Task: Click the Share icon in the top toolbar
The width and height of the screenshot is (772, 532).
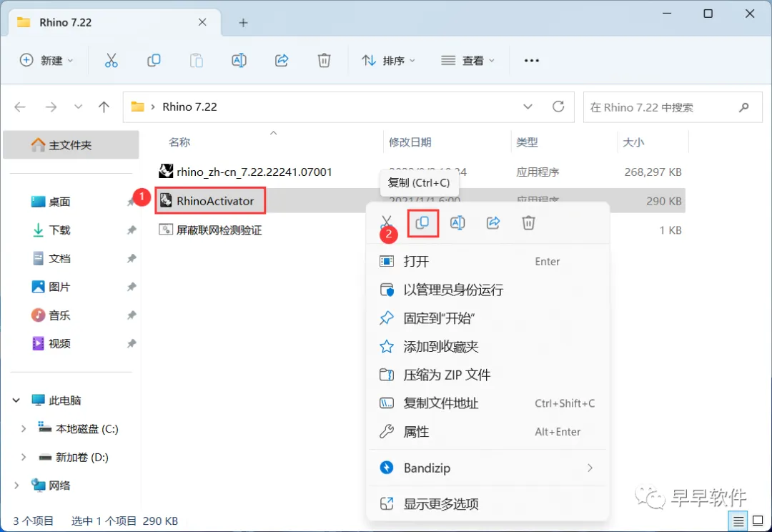Action: pos(282,61)
